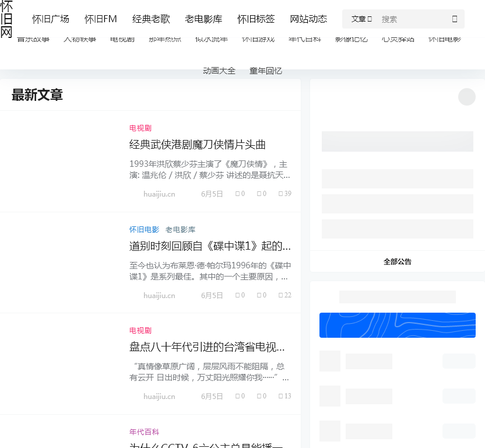Open article 经典武侠港剧魔刀侠情片头曲
This screenshot has height=448, width=485.
(197, 145)
